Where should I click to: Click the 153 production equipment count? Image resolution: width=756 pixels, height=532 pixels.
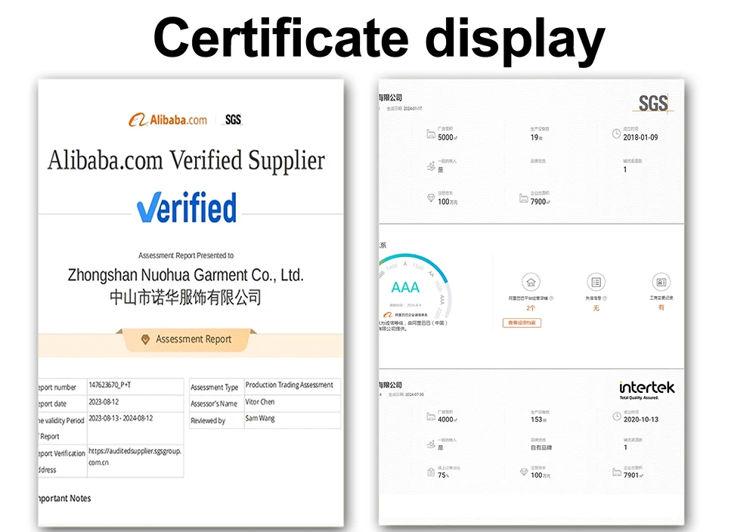click(538, 419)
